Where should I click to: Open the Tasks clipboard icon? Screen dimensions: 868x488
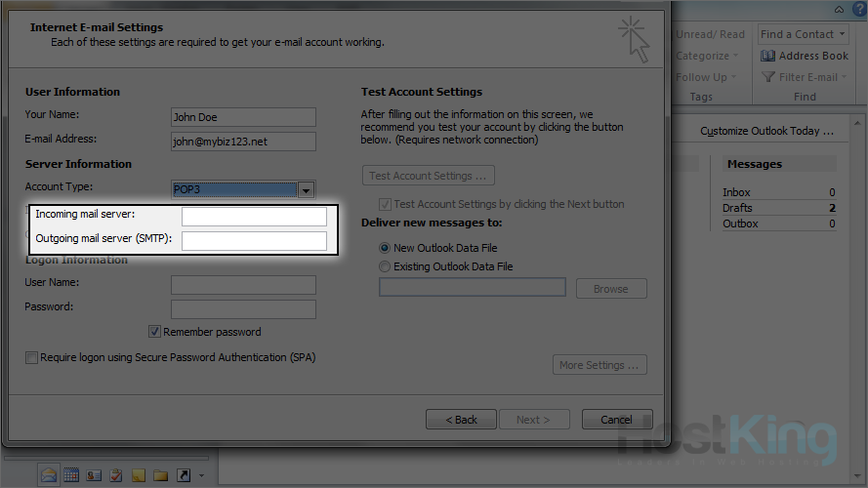click(116, 475)
